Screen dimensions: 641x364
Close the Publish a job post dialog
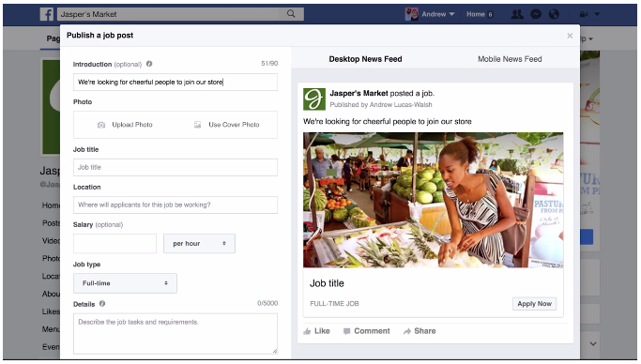tap(570, 36)
